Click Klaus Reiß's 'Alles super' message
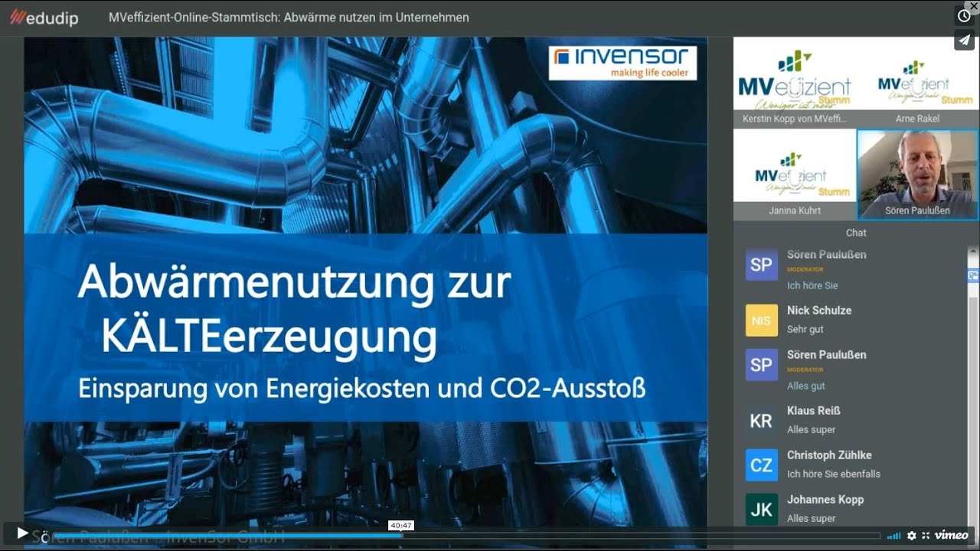Screen dimensions: 980x551 point(811,429)
